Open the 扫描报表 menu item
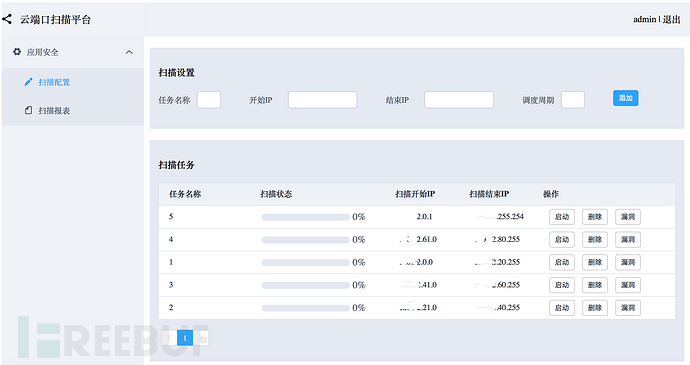Image resolution: width=690 pixels, height=365 pixels. click(73, 111)
